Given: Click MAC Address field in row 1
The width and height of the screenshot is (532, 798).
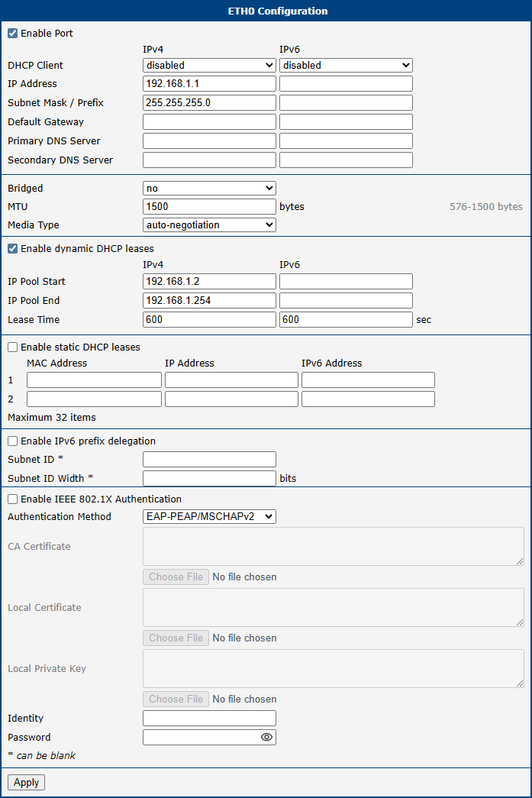Looking at the screenshot, I should 94,380.
